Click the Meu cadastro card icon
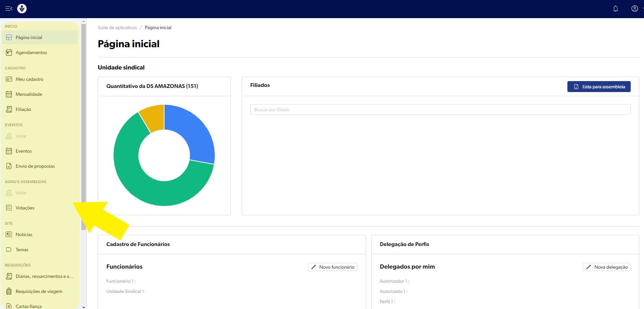Screen dimensions: 644x309 (9, 79)
